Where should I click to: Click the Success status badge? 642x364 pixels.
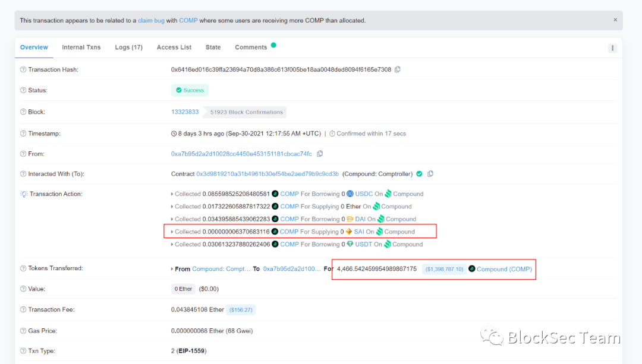(x=190, y=90)
